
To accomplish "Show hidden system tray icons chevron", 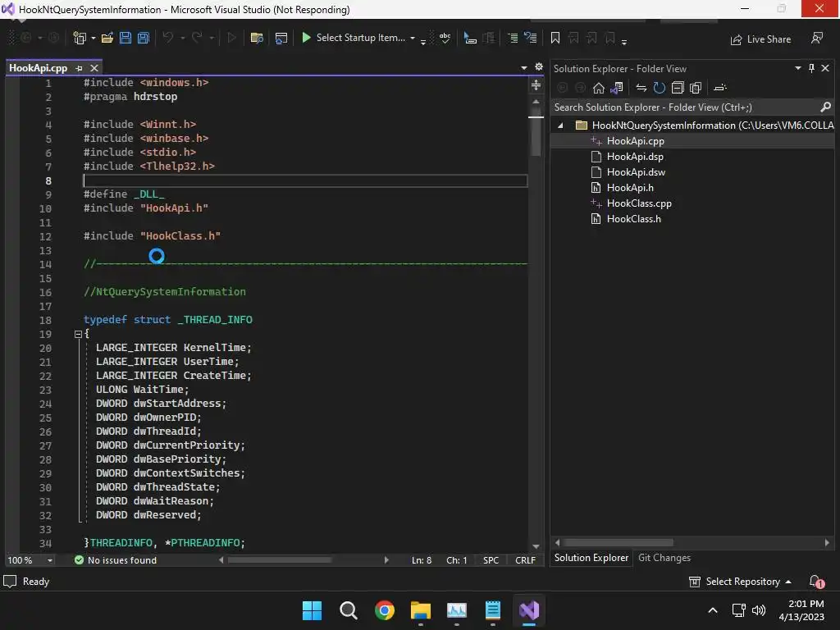I will 713,610.
